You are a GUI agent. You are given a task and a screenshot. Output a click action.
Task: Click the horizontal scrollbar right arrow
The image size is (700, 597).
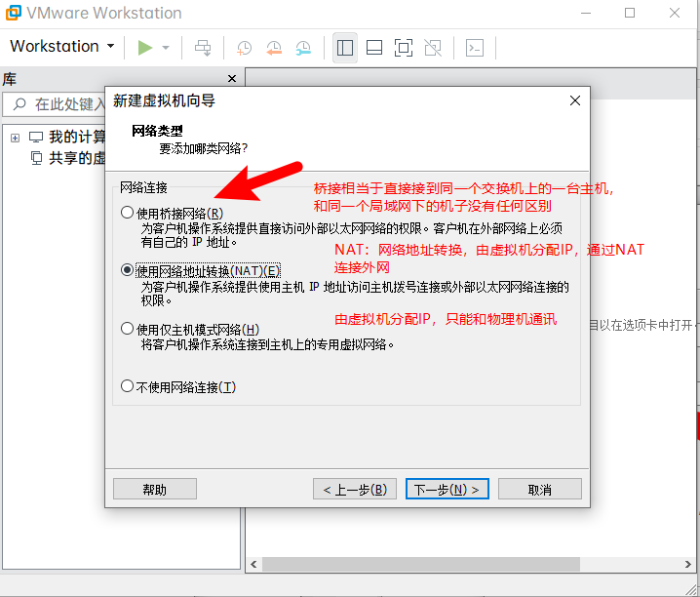688,564
